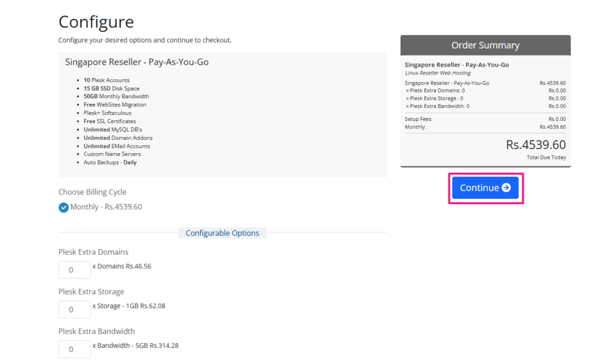
Task: Click the Plesk Extra Domains label
Action: (94, 252)
